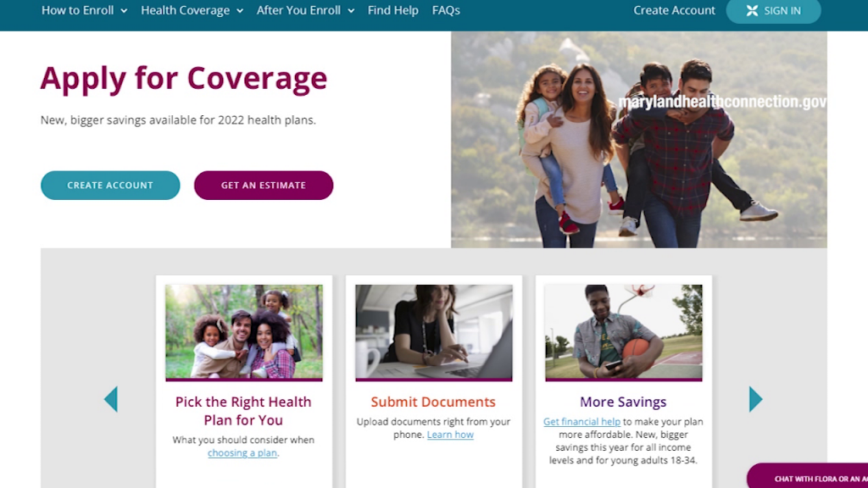868x488 pixels.
Task: Open the Find Help menu item
Action: 393,10
